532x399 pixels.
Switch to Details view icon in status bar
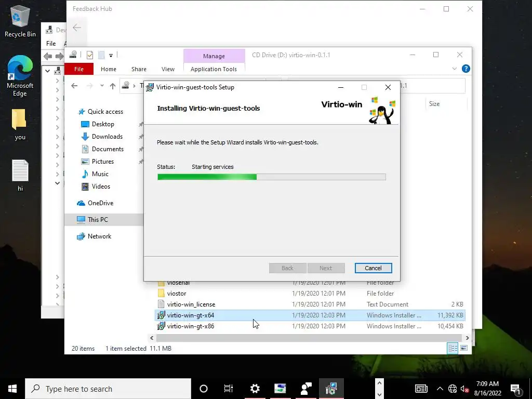[x=453, y=348]
